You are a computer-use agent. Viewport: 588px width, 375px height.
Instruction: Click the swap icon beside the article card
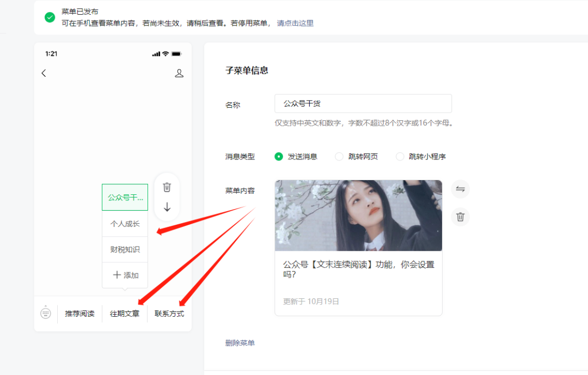460,189
